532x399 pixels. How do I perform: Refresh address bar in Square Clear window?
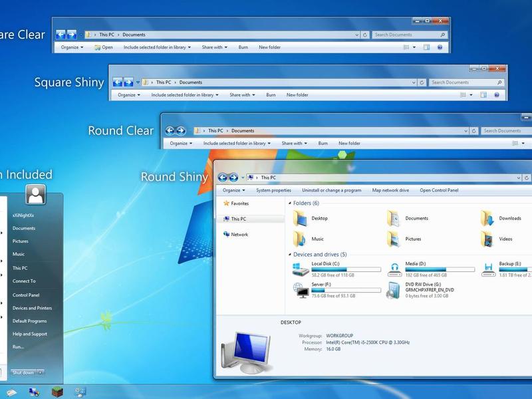pos(364,35)
